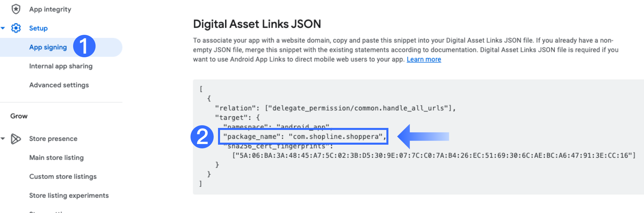The height and width of the screenshot is (213, 644).
Task: Select the Setup gear icon
Action: click(x=15, y=28)
